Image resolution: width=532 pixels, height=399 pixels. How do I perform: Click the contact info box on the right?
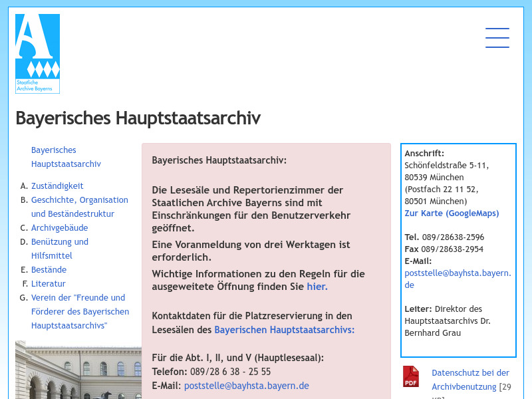coord(458,250)
